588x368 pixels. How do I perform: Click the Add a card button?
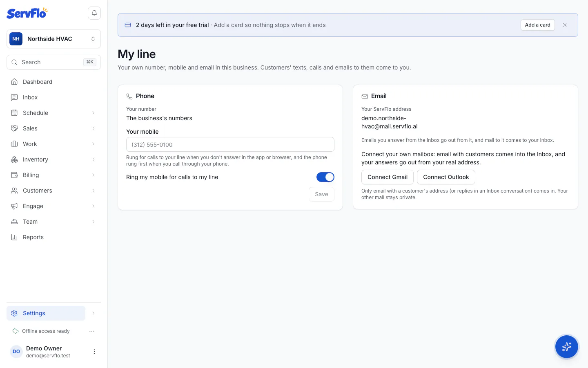click(537, 25)
